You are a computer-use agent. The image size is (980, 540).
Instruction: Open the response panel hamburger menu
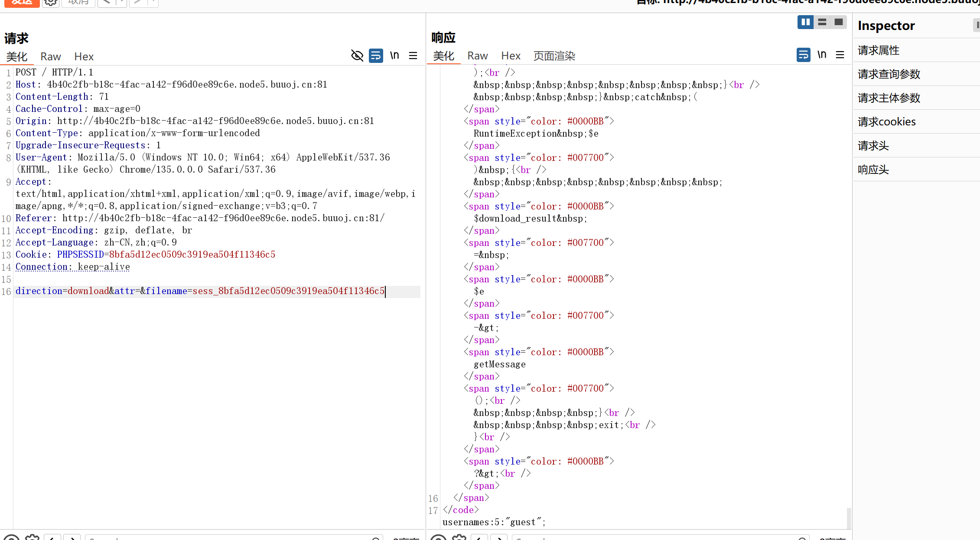click(x=840, y=55)
